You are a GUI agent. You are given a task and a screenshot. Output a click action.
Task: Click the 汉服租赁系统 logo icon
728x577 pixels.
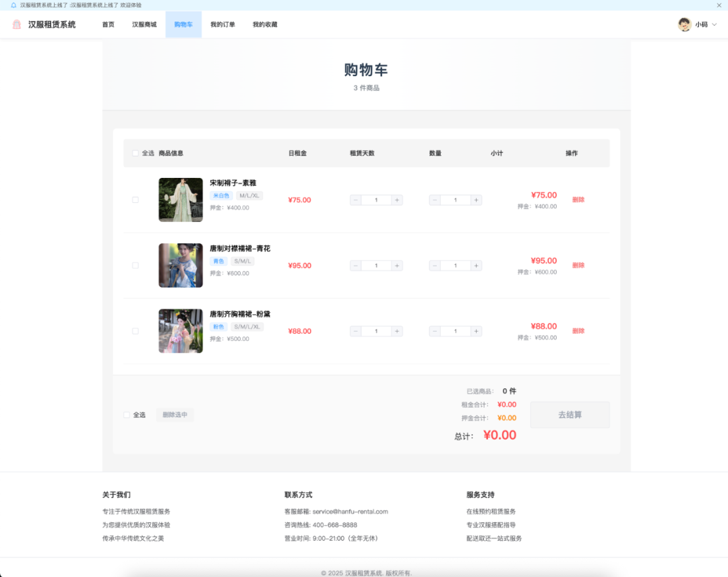coord(17,24)
